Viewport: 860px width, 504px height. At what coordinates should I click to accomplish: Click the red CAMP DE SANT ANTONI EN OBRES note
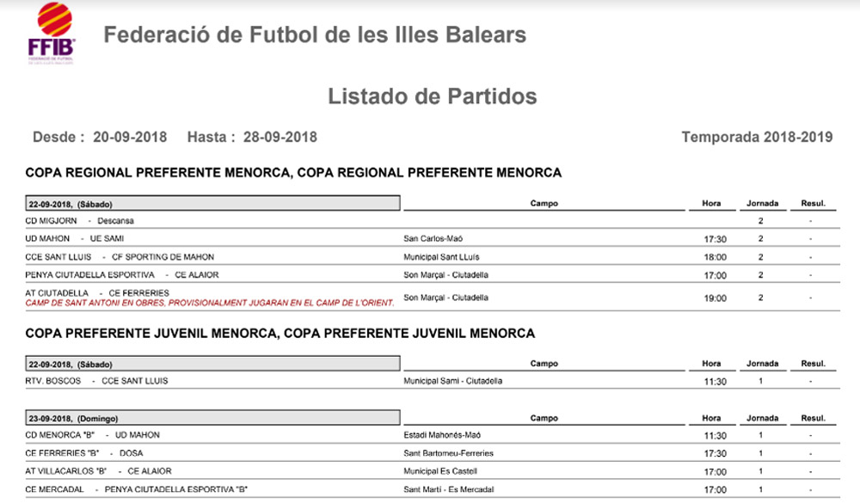tap(210, 303)
